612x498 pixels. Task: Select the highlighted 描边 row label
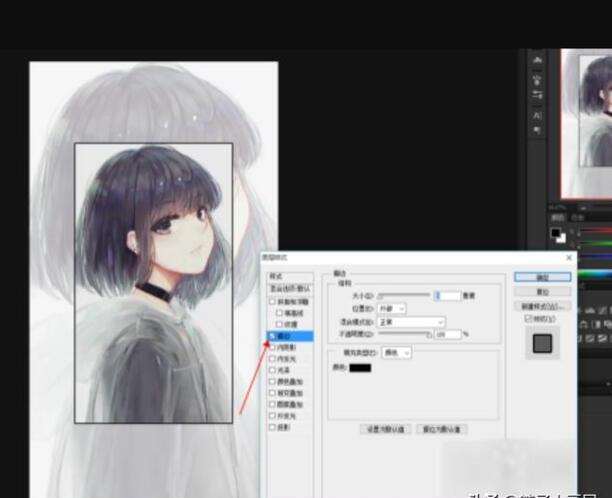click(x=284, y=336)
